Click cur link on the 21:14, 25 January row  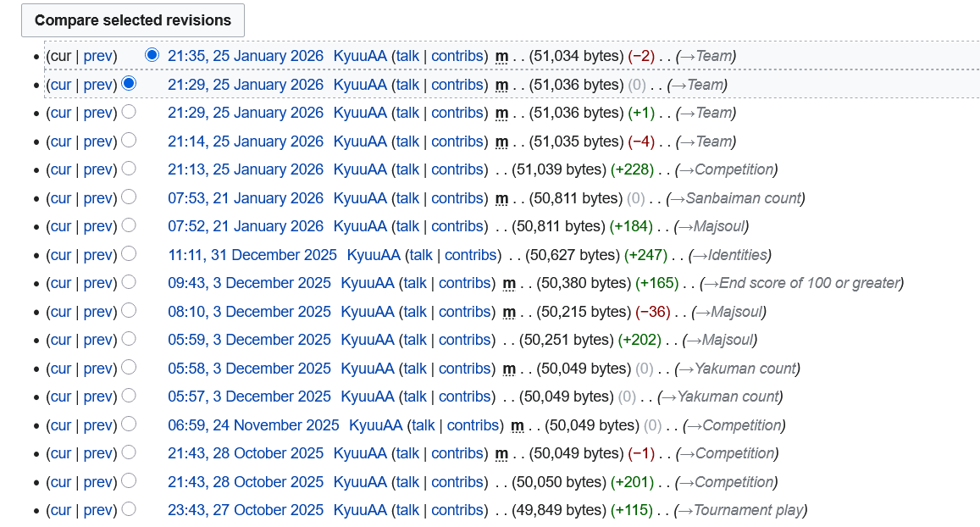pos(61,141)
